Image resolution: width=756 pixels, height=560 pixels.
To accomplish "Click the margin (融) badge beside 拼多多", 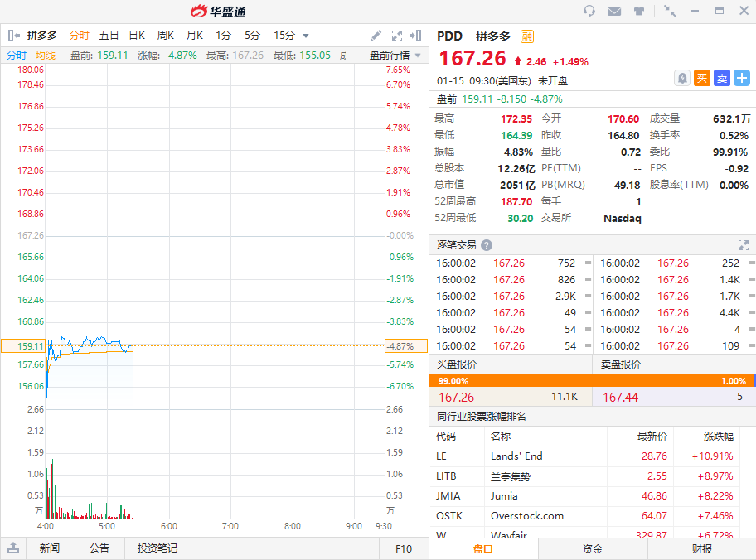I will click(527, 36).
